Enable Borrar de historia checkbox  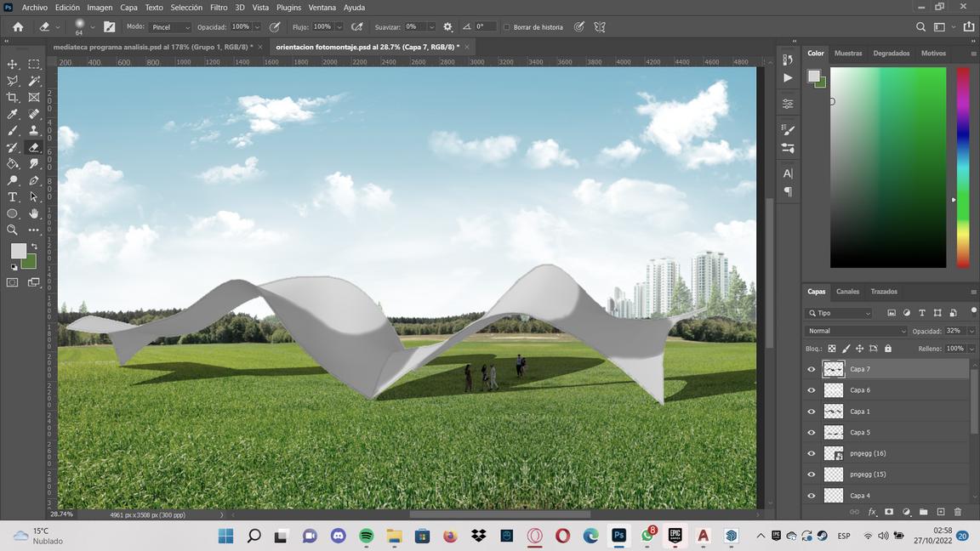tap(507, 27)
